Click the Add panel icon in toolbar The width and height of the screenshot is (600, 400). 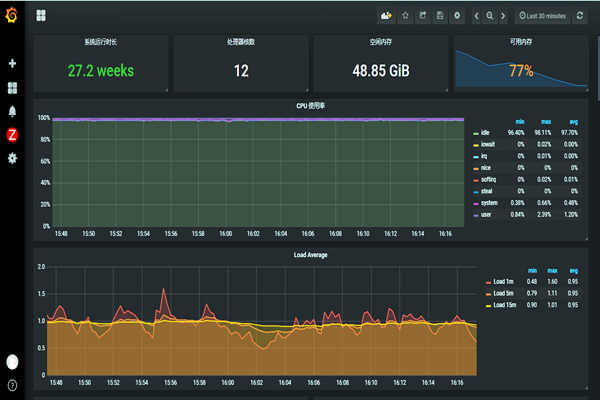pos(386,16)
